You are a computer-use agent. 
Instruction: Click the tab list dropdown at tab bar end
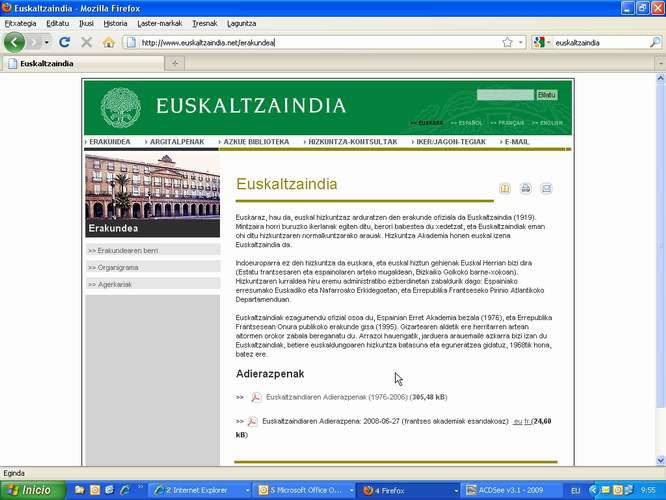[x=660, y=64]
